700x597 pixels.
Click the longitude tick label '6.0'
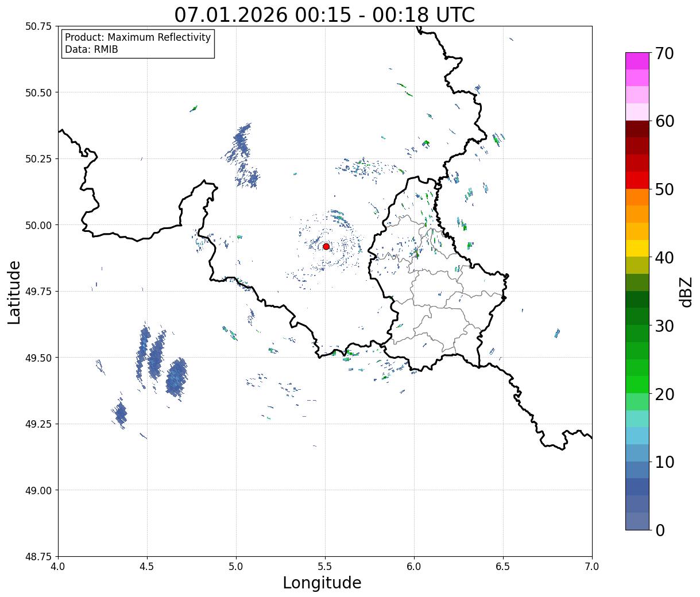pyautogui.click(x=414, y=567)
